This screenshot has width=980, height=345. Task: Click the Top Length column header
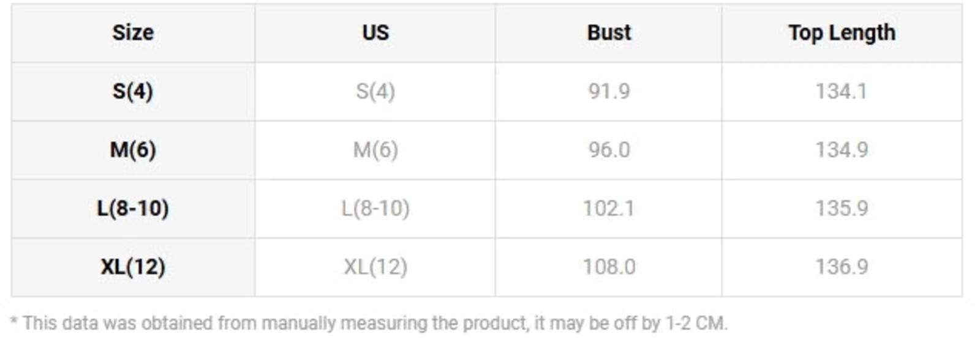click(842, 33)
